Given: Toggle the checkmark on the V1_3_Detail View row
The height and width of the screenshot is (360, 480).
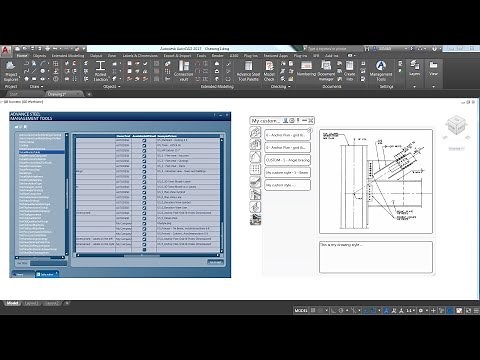Looking at the screenshot, I should tap(144, 218).
